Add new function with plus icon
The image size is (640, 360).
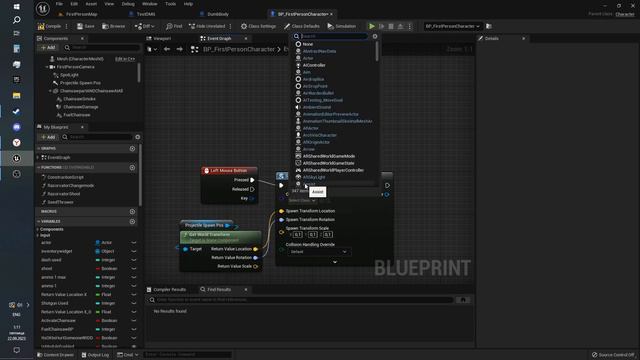pos(132,167)
